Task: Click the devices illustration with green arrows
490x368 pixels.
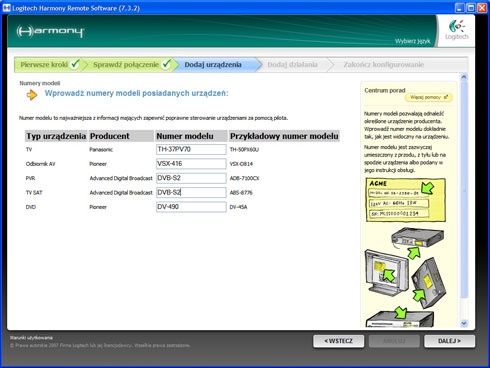Action: point(405,277)
